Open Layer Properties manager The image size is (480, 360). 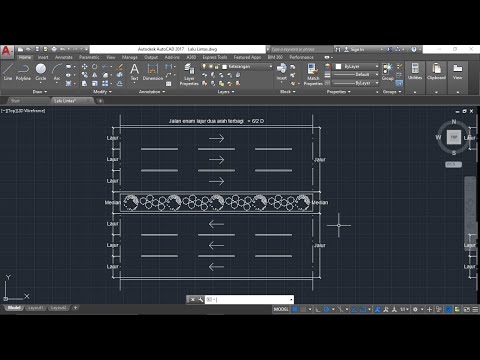(189, 74)
